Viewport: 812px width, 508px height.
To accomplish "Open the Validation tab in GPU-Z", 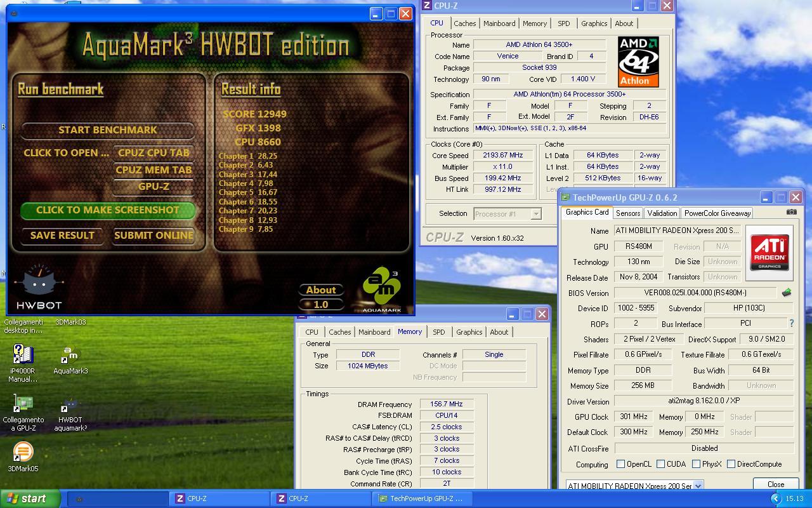I will (662, 213).
